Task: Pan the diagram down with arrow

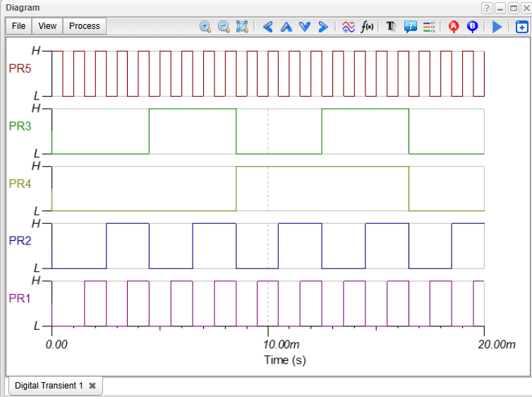Action: [305, 26]
